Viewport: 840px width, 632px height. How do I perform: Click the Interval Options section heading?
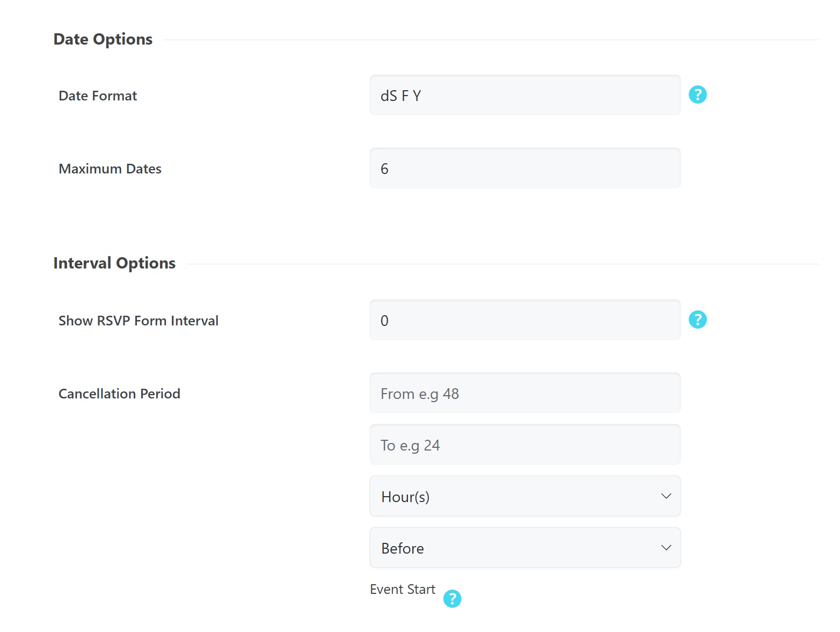click(x=114, y=263)
